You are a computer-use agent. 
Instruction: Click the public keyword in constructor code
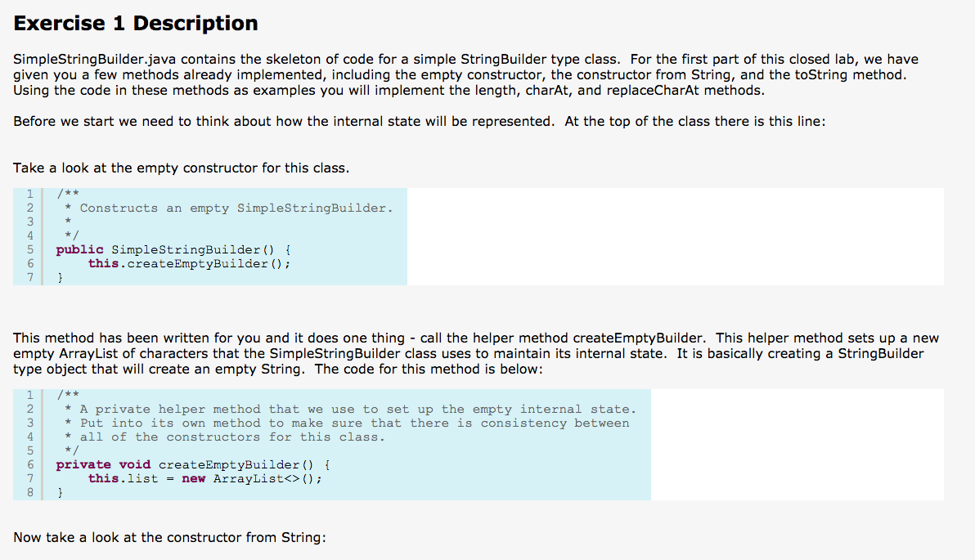(79, 250)
